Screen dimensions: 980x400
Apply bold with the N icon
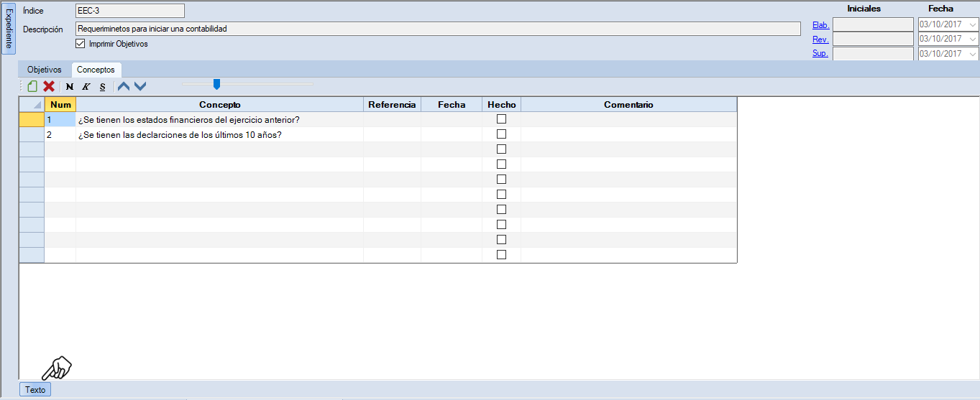point(70,86)
